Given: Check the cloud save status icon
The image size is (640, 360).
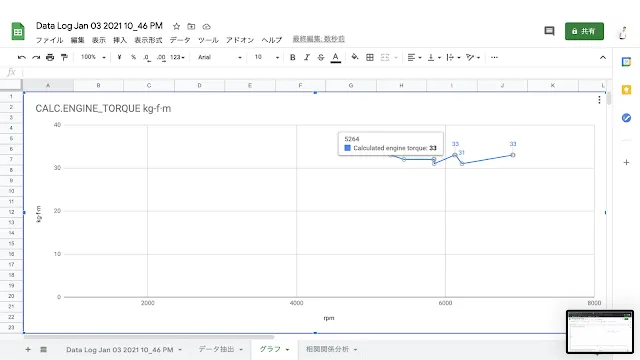Looking at the screenshot, I should pyautogui.click(x=207, y=27).
